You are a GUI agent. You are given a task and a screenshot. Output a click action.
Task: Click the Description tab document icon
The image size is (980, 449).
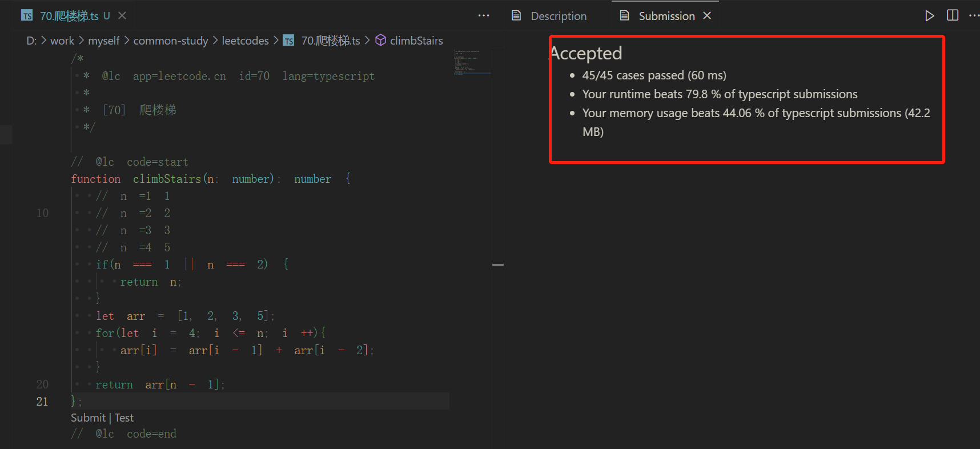[516, 15]
